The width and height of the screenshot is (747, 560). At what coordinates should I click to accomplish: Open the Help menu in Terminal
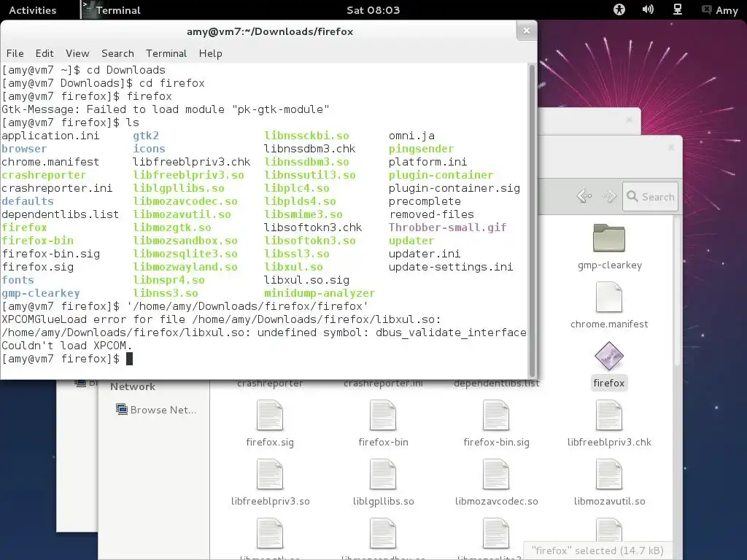211,53
